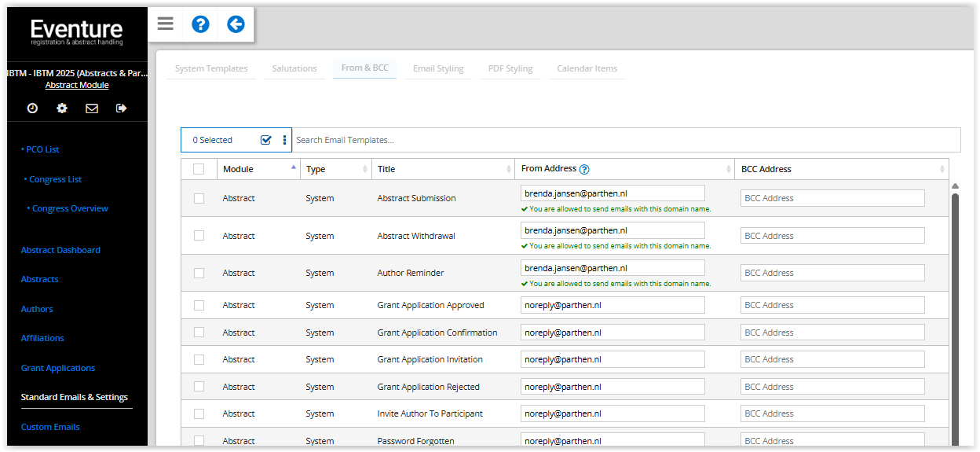Open the Email Styling tab

click(438, 68)
